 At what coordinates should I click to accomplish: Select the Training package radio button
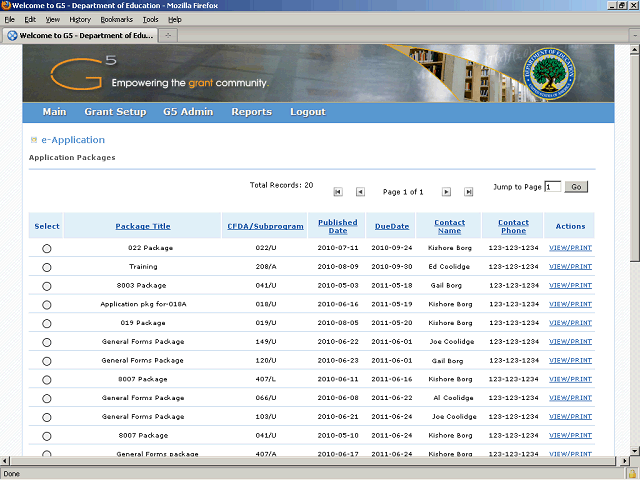coord(47,267)
